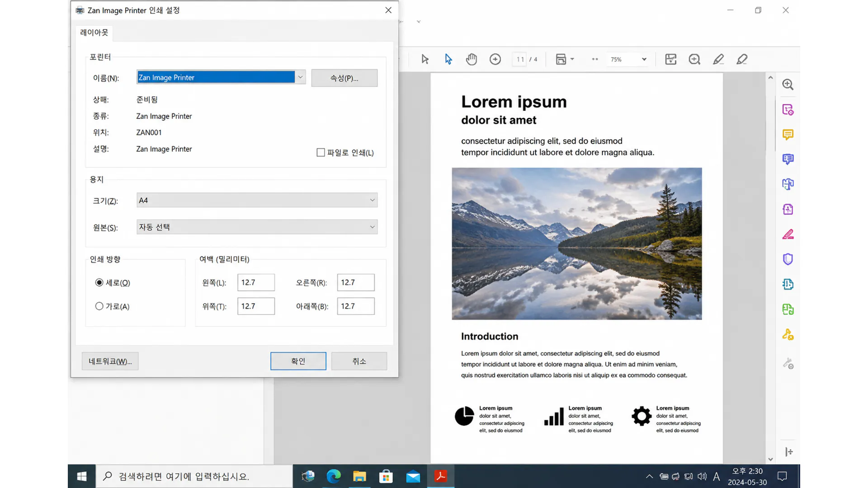Switch to the 레이아웃 tab
Screen dimensions: 868x488
click(x=94, y=33)
